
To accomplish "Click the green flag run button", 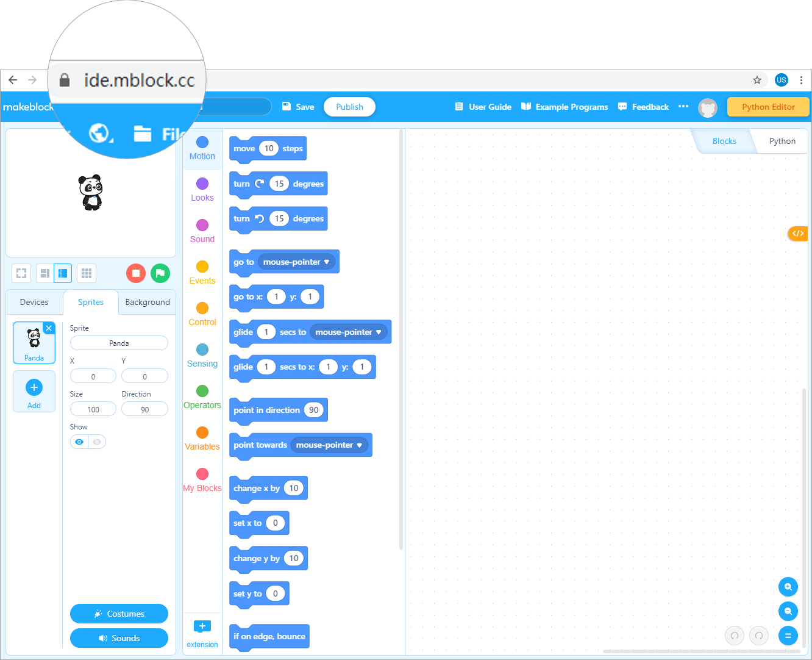I will [x=160, y=273].
